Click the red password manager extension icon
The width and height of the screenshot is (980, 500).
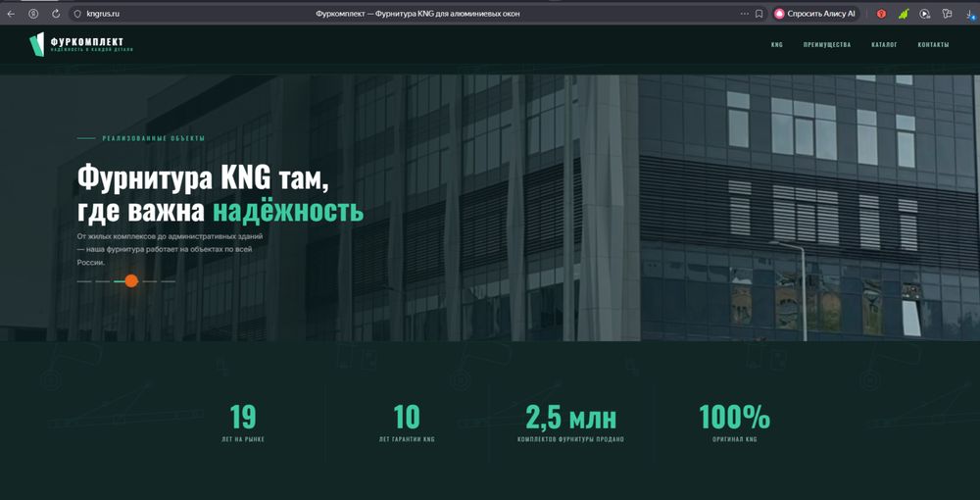[881, 14]
